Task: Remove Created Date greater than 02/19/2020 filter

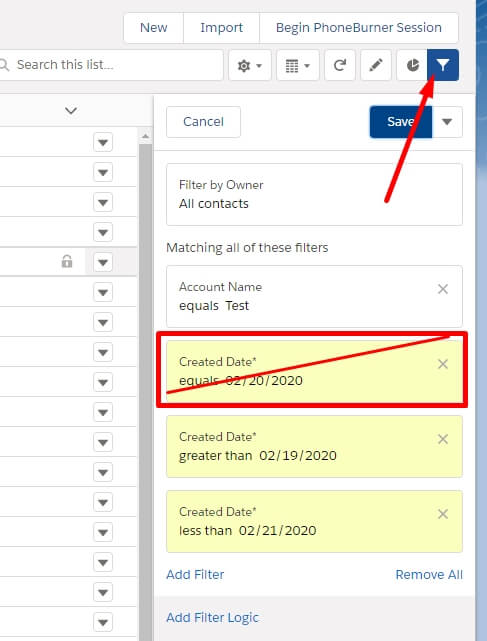Action: click(443, 439)
